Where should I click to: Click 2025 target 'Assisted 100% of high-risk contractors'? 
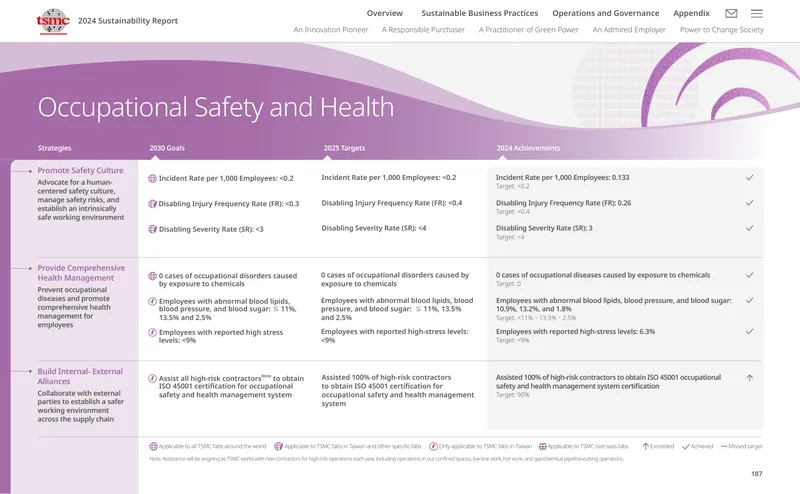tap(397, 390)
